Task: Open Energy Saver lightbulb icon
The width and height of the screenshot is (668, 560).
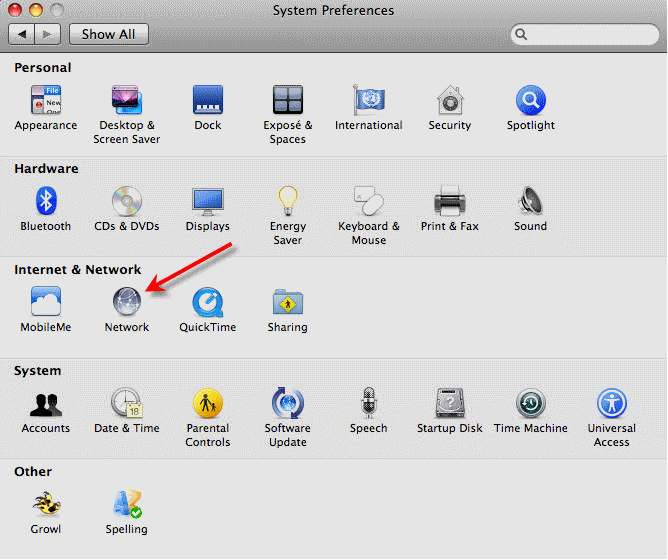Action: (x=288, y=200)
